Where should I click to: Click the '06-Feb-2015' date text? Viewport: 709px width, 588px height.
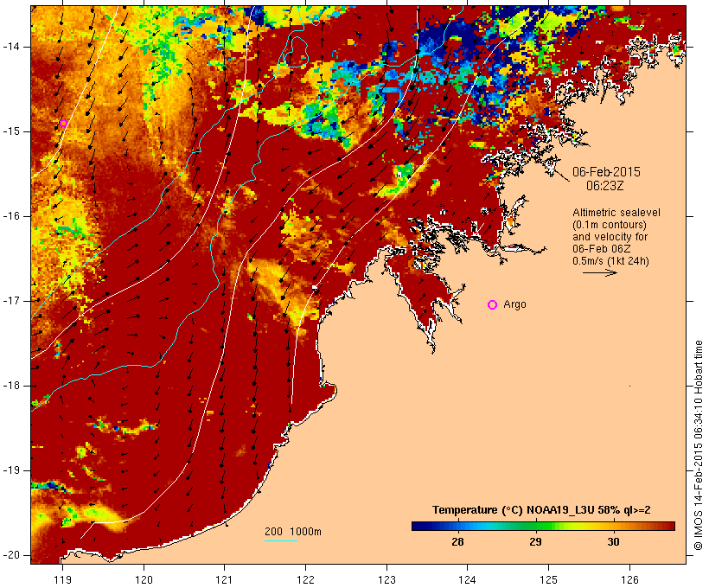tap(606, 172)
